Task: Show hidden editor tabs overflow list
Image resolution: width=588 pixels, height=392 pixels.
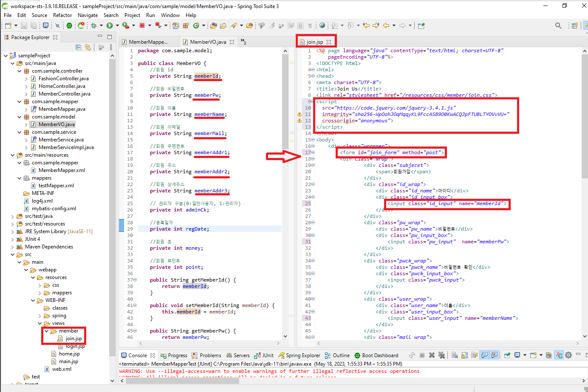Action: pyautogui.click(x=243, y=41)
